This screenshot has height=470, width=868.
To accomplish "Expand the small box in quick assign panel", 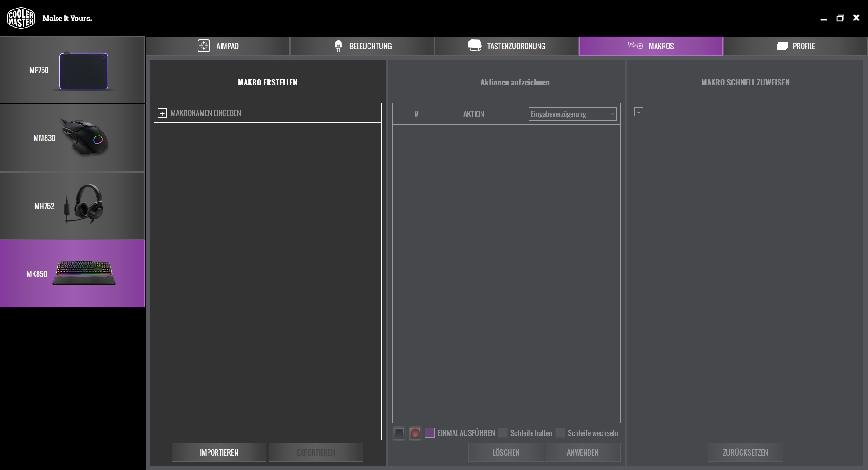I will 639,112.
